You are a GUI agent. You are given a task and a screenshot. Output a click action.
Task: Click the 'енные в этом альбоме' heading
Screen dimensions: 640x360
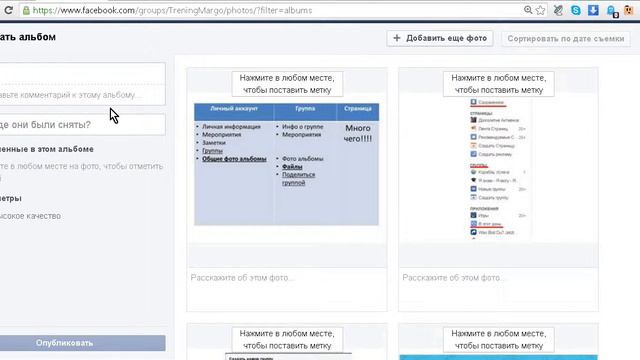point(47,149)
